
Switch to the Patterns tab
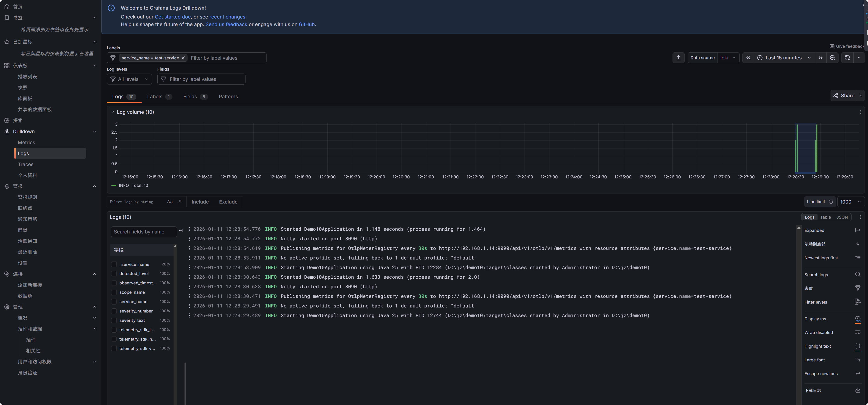coord(228,97)
